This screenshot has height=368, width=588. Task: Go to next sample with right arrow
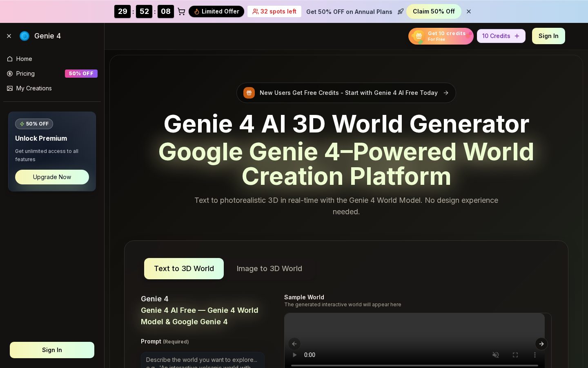pyautogui.click(x=541, y=344)
